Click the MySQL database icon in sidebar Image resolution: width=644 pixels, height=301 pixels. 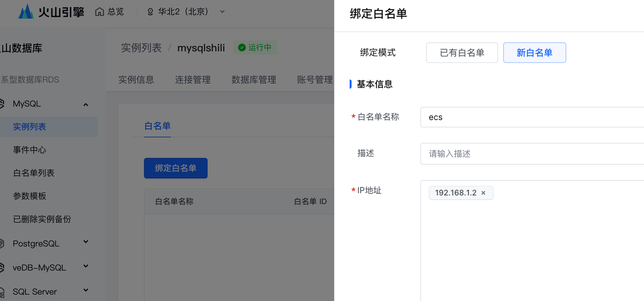pos(2,104)
